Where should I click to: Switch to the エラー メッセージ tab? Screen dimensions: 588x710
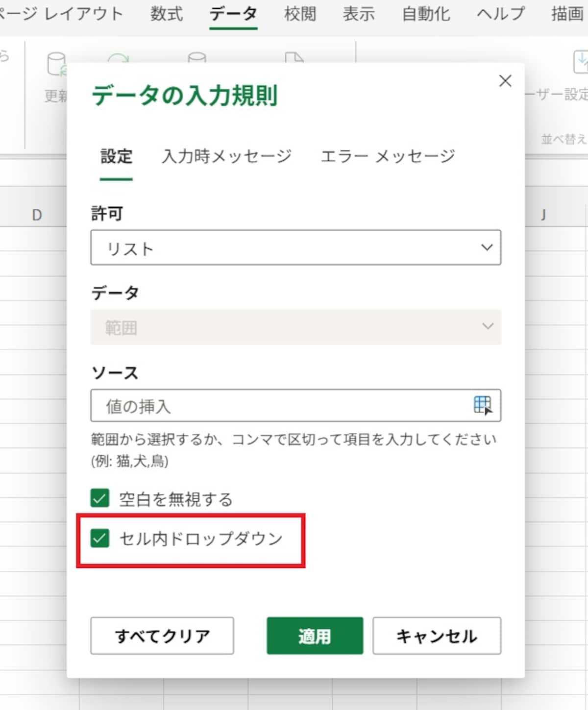tap(387, 157)
